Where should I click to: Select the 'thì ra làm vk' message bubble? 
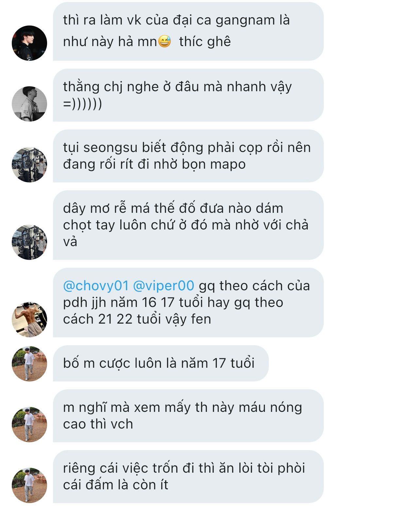pos(188,31)
